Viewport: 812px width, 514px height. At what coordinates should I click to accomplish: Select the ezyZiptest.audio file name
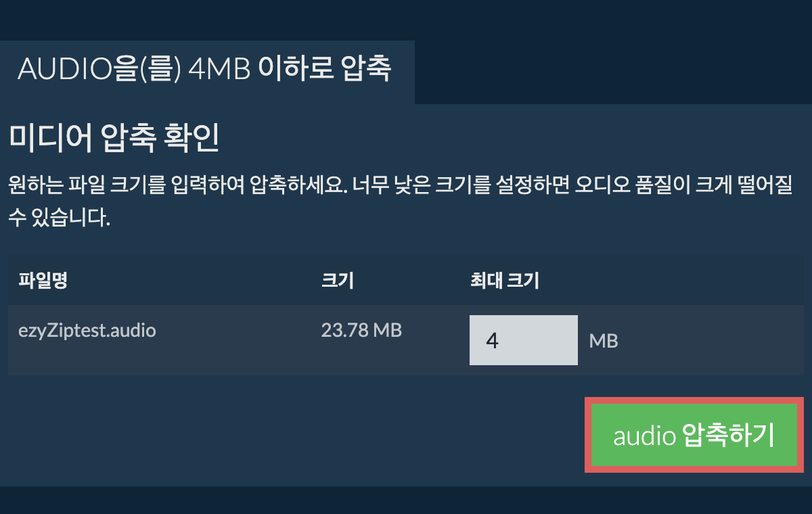click(87, 331)
